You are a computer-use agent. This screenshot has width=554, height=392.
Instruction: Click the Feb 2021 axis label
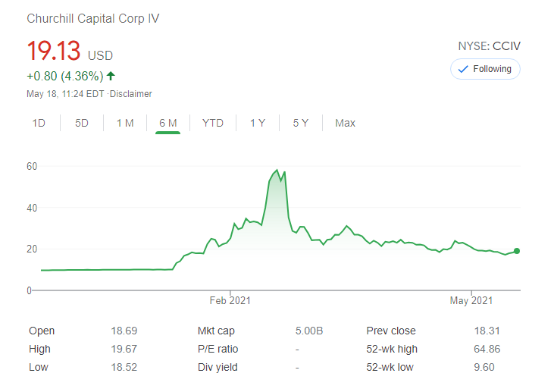coord(230,300)
